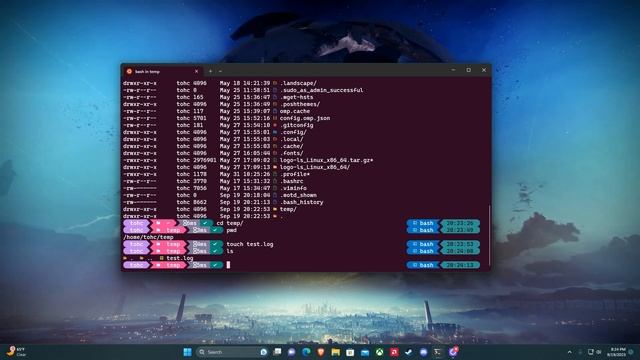Screen dimensions: 640x360
Task: Open Steam from the taskbar
Action: (409, 352)
